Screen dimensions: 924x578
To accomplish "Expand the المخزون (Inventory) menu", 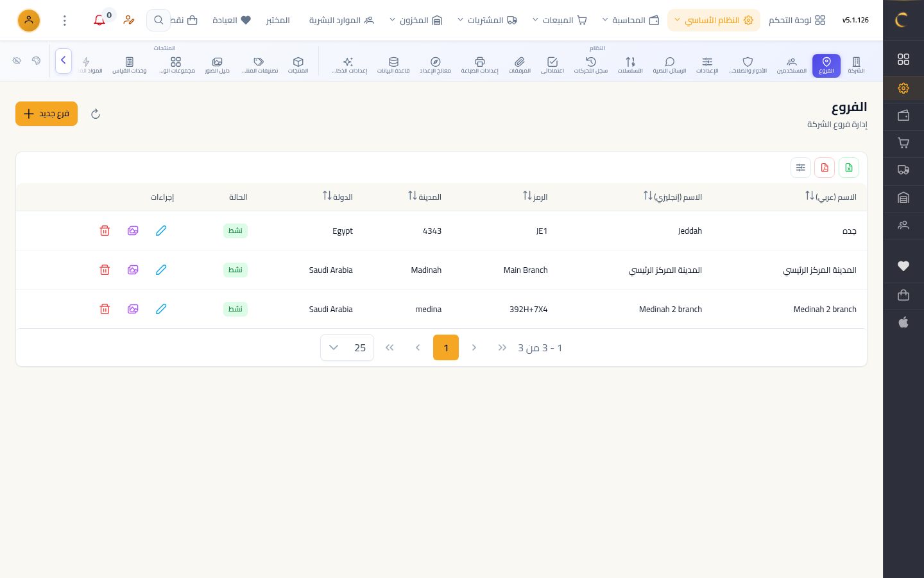I will pyautogui.click(x=416, y=21).
